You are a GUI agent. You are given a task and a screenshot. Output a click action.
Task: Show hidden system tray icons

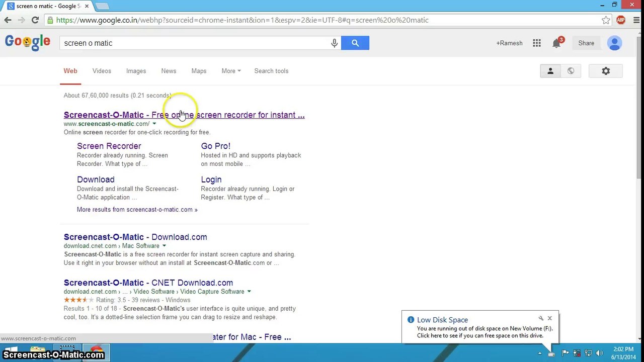pyautogui.click(x=540, y=353)
